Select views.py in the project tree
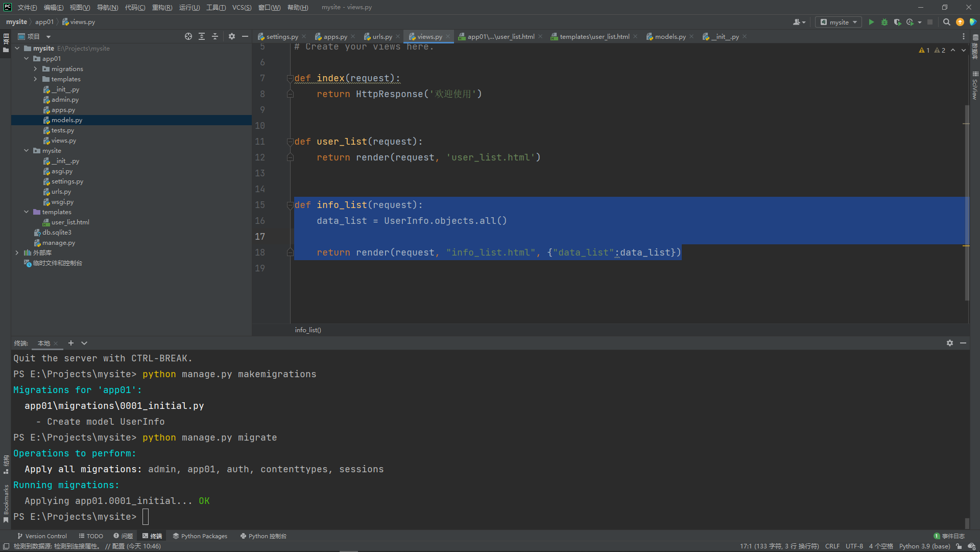 coord(63,141)
